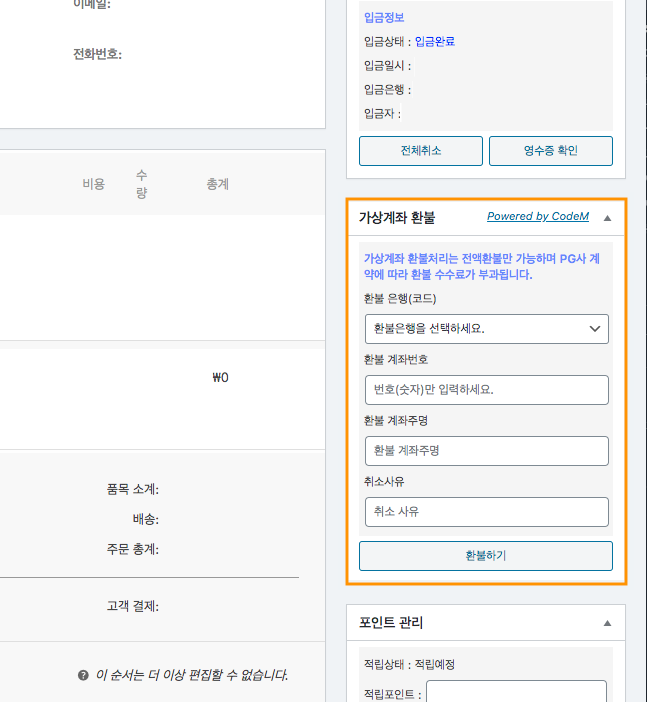Screen dimensions: 647x702
Task: Click the 주문 총계 label
Action: (x=133, y=549)
